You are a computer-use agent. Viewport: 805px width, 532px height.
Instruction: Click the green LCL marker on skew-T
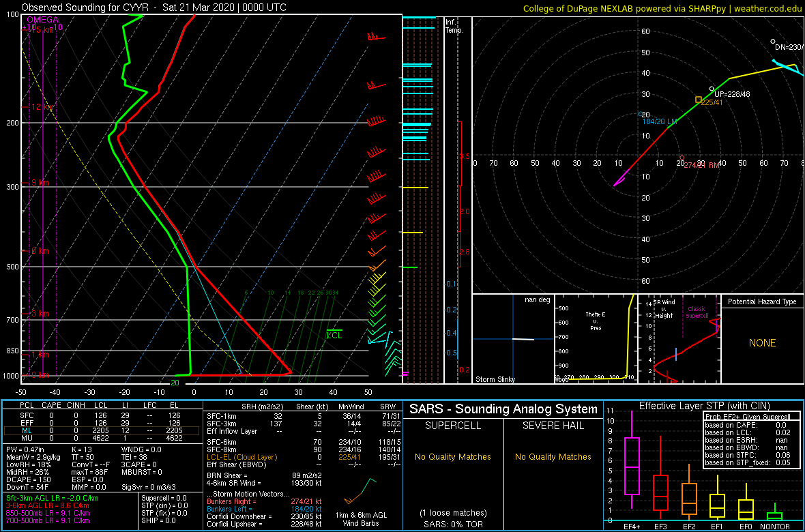coord(334,335)
